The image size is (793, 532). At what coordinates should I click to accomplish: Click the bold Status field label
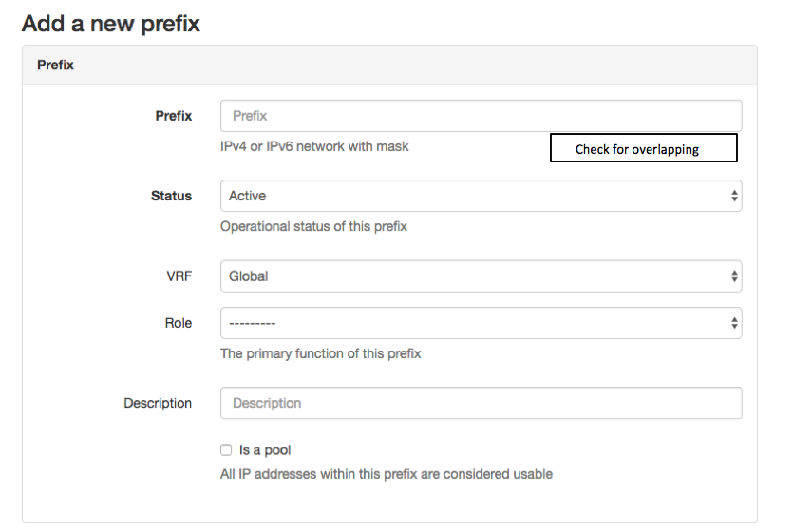(x=171, y=196)
